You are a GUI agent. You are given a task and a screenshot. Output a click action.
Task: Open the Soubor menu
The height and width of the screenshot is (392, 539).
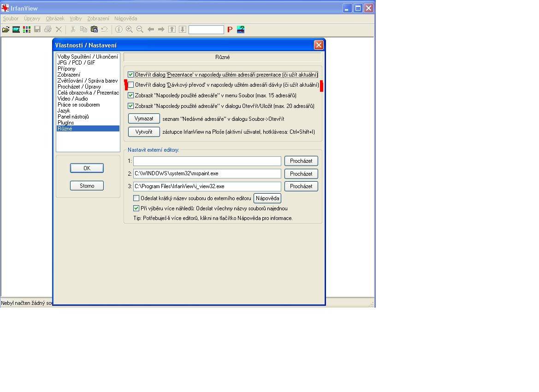pyautogui.click(x=11, y=18)
